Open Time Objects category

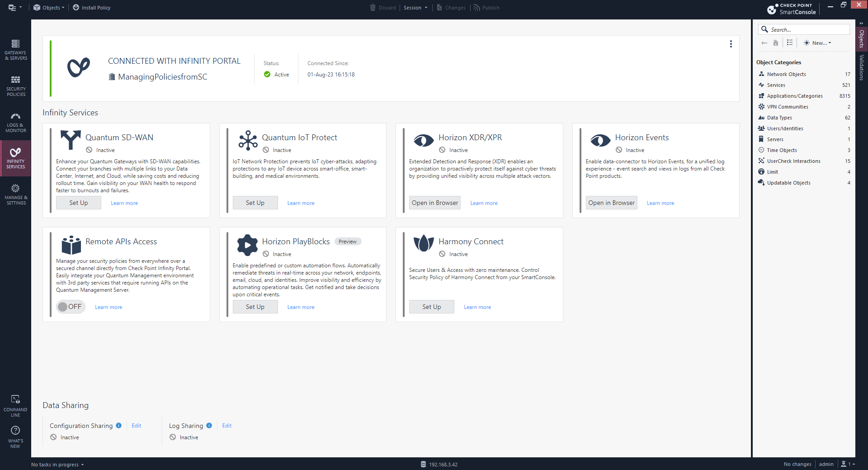(x=804, y=150)
